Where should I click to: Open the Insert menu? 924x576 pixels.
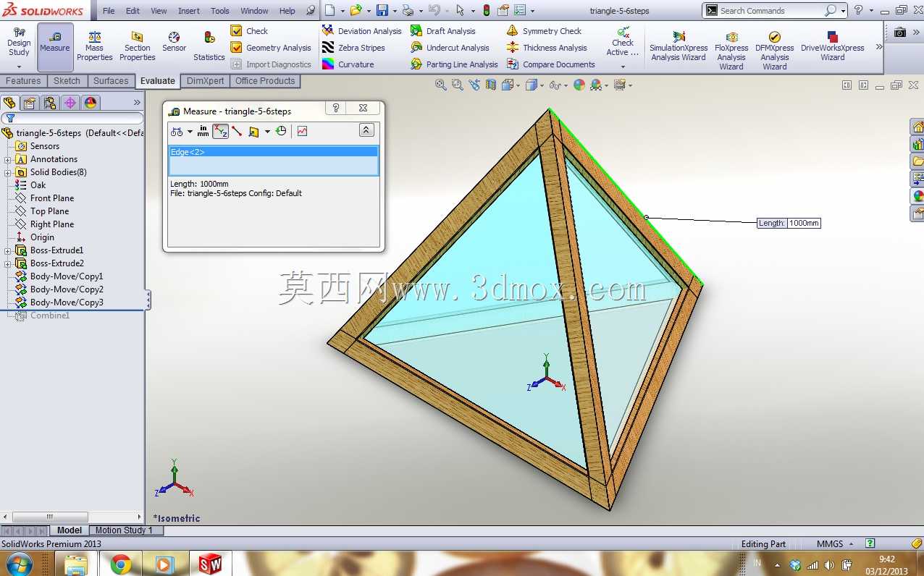click(189, 11)
